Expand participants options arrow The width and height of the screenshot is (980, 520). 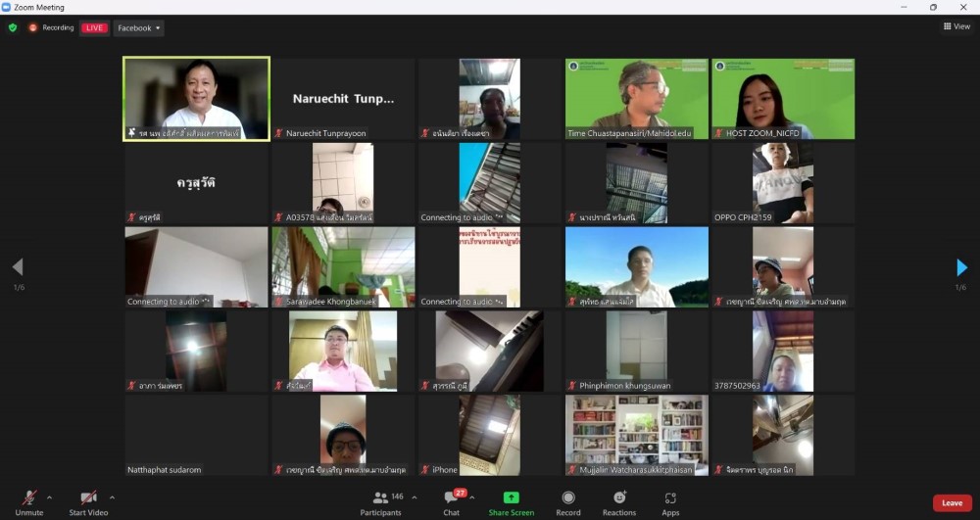(x=414, y=497)
